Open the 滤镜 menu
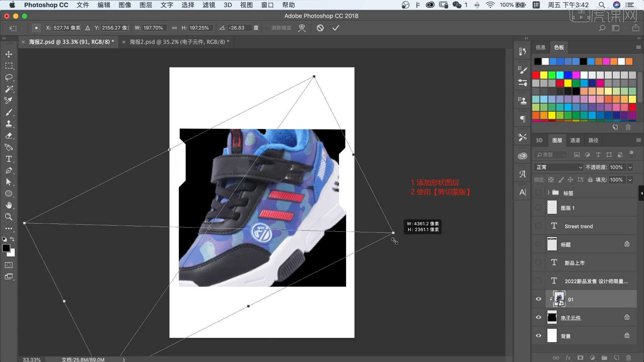This screenshot has width=644, height=362. point(209,5)
